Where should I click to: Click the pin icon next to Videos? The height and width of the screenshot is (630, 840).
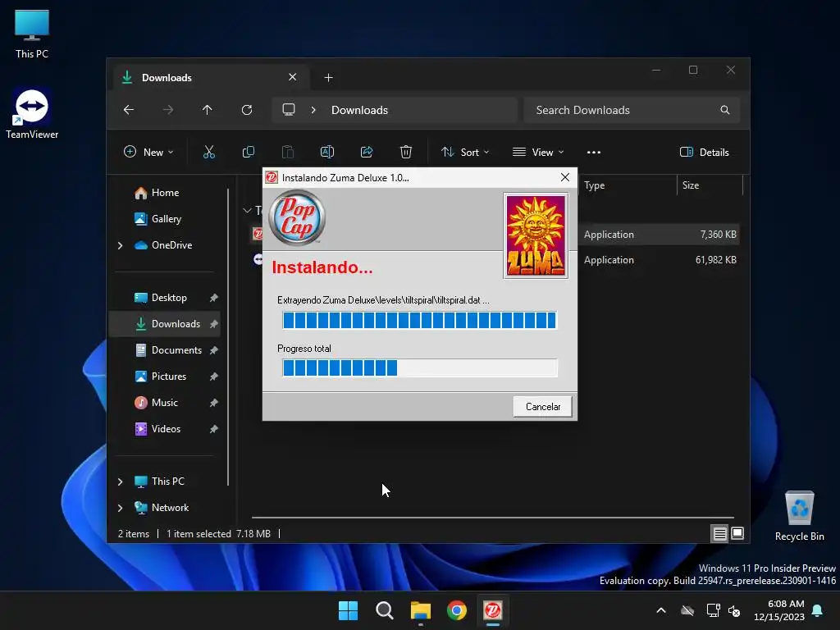214,429
